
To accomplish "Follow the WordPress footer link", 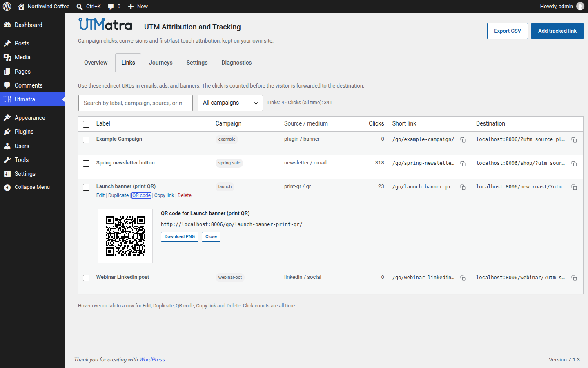I will coord(152,360).
